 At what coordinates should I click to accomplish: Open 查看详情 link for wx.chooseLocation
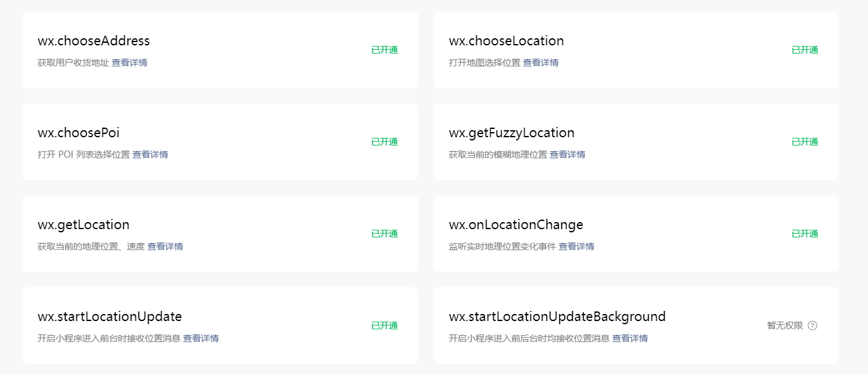[x=541, y=63]
